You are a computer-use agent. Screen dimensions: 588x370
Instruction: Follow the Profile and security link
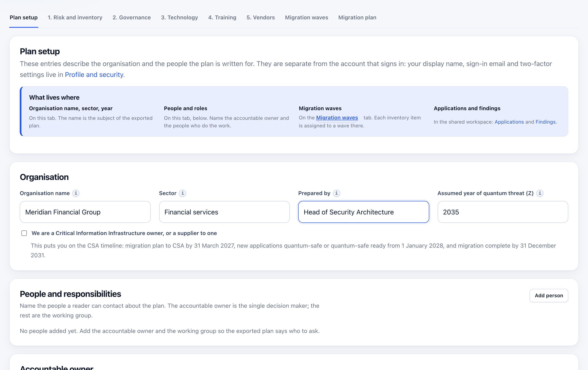94,75
